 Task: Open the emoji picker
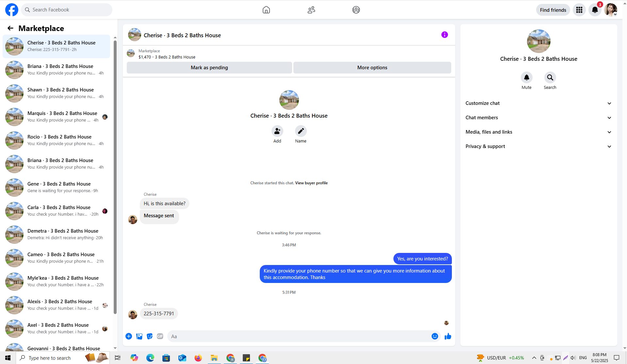pyautogui.click(x=435, y=336)
